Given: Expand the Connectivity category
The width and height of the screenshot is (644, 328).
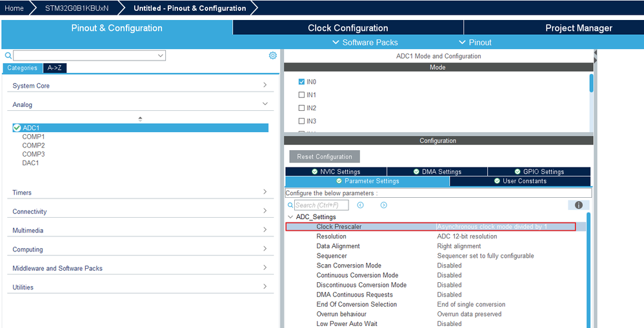Looking at the screenshot, I should click(x=265, y=210).
